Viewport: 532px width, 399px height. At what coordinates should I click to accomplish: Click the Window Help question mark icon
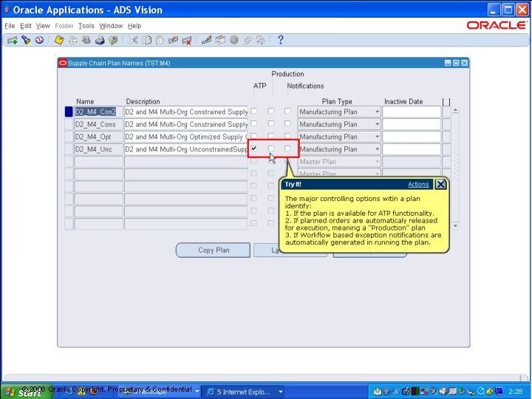tap(280, 40)
